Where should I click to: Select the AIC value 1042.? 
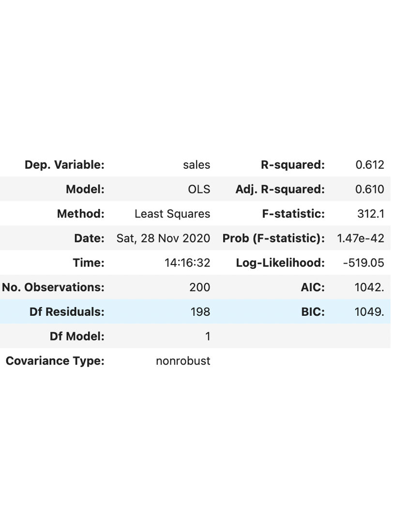pyautogui.click(x=369, y=287)
